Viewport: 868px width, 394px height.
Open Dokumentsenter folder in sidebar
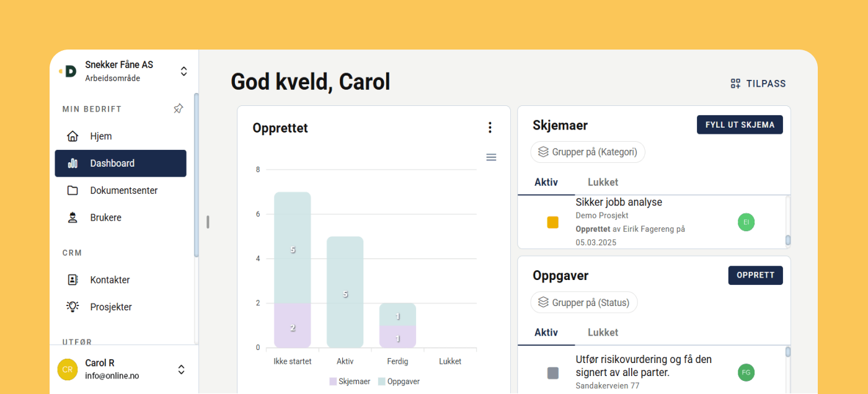click(123, 191)
